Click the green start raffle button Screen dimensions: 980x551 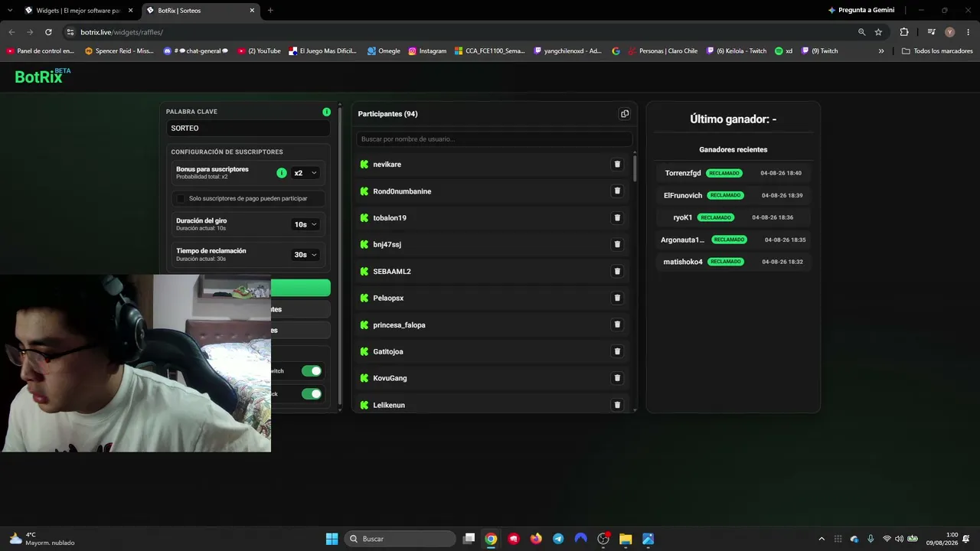pyautogui.click(x=301, y=288)
